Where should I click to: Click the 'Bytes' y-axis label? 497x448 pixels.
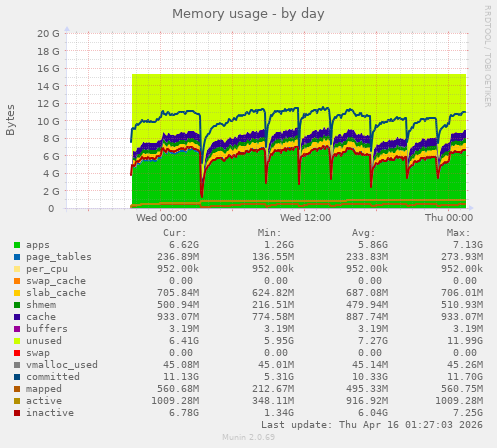tap(10, 120)
